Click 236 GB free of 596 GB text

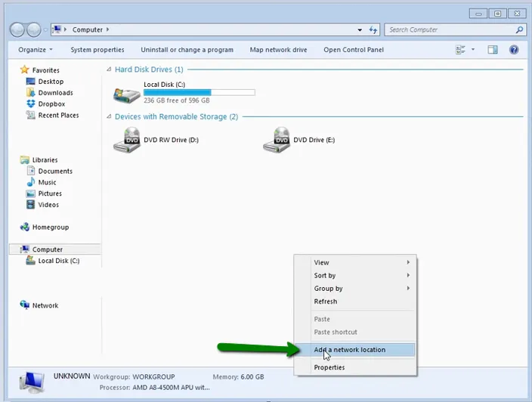tap(176, 100)
